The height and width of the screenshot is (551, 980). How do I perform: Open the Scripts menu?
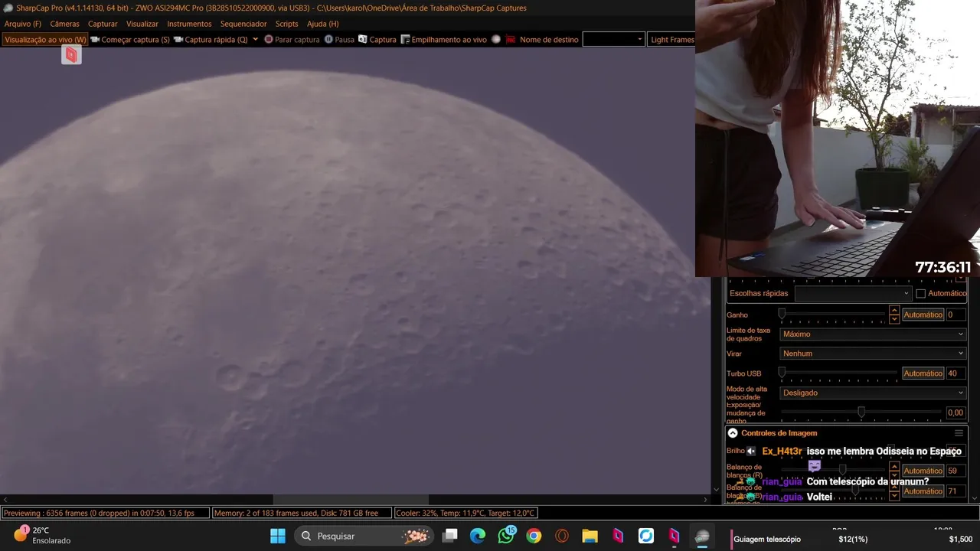tap(286, 24)
